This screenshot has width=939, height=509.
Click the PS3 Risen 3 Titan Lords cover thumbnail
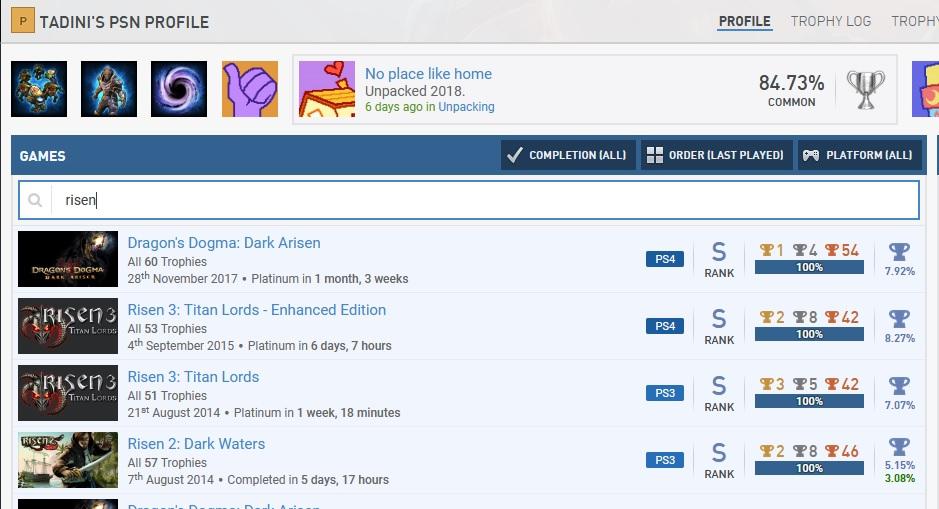click(68, 393)
